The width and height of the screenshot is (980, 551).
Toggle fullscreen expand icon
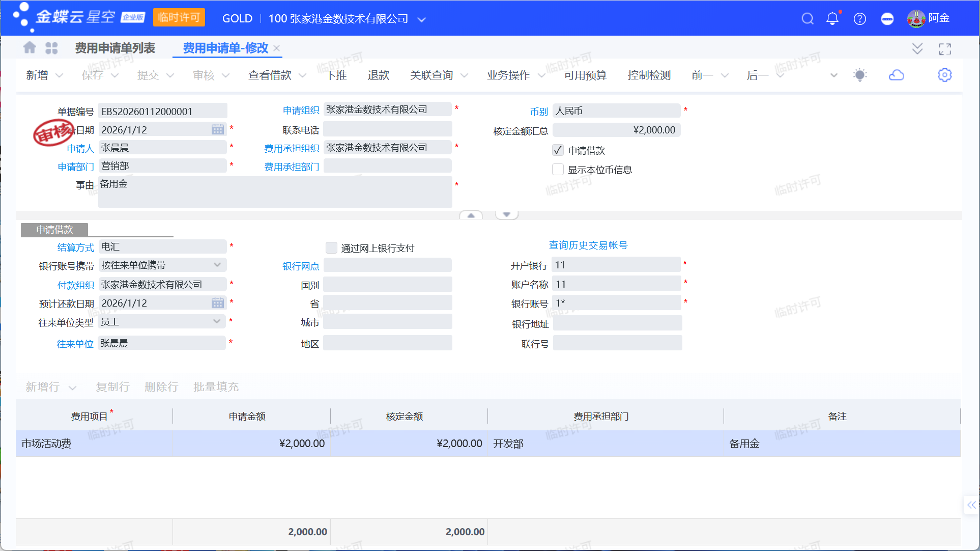[944, 49]
